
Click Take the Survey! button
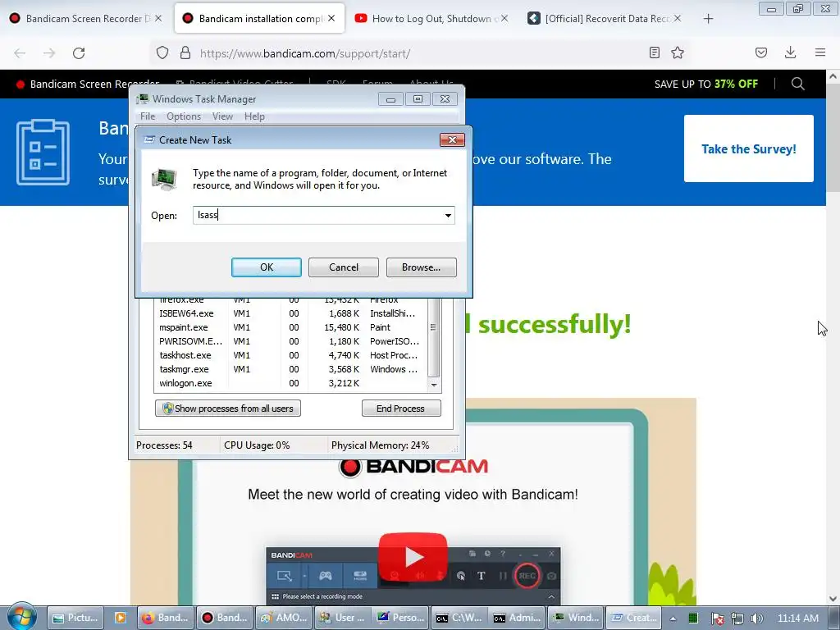coord(748,149)
